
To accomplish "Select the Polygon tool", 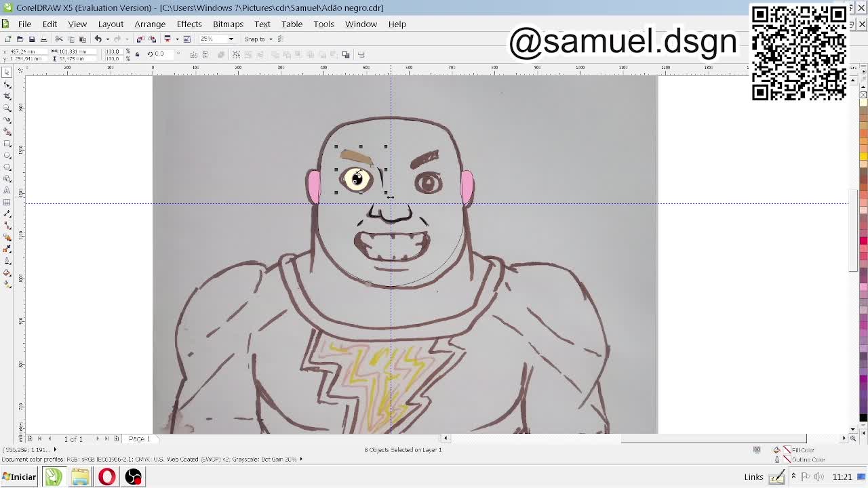I will 7,167.
